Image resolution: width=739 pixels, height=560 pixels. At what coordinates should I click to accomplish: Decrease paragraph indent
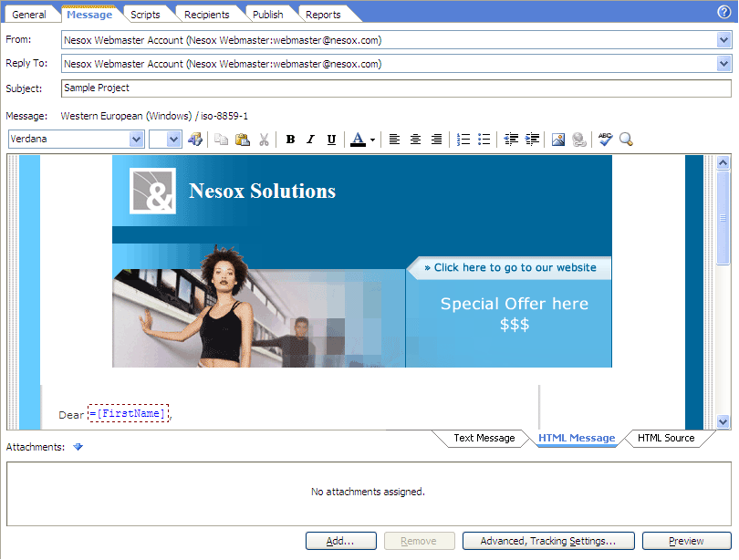click(511, 140)
